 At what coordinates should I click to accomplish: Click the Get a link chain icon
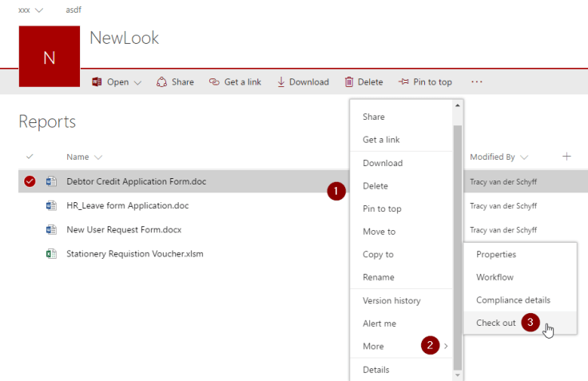(x=214, y=82)
